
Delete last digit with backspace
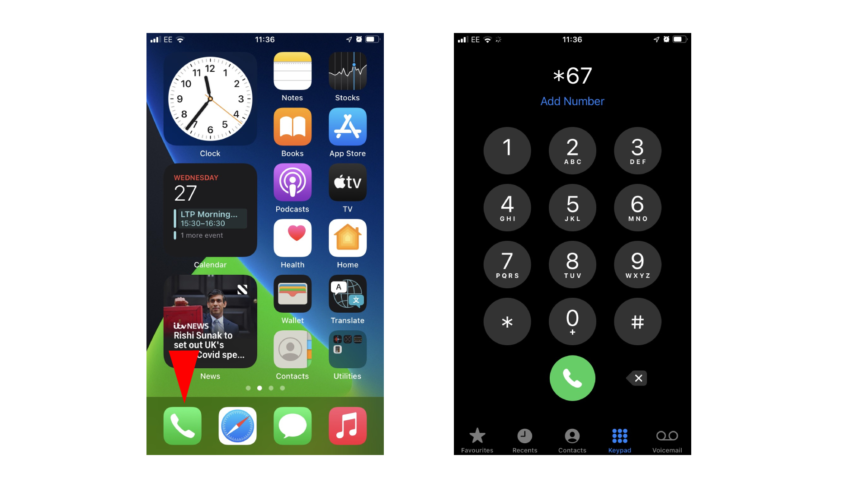click(636, 378)
